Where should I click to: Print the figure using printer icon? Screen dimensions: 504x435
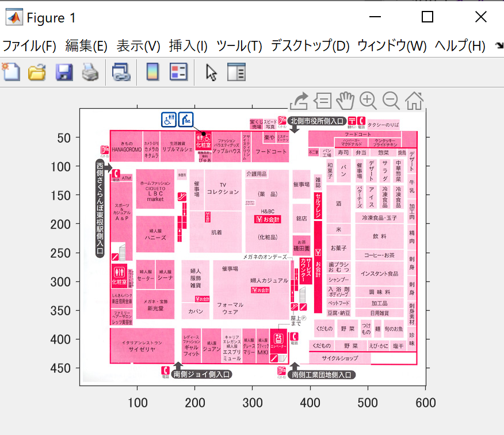tap(90, 72)
